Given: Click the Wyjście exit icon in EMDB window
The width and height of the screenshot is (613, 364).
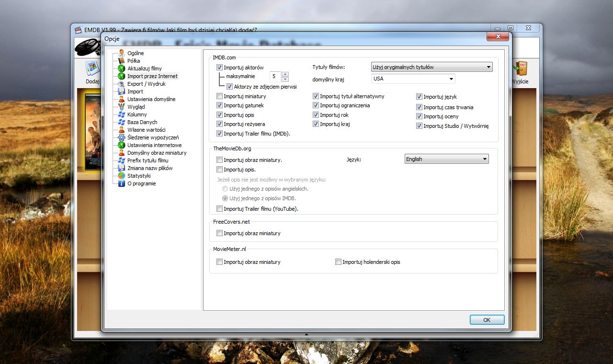Looking at the screenshot, I should point(520,68).
